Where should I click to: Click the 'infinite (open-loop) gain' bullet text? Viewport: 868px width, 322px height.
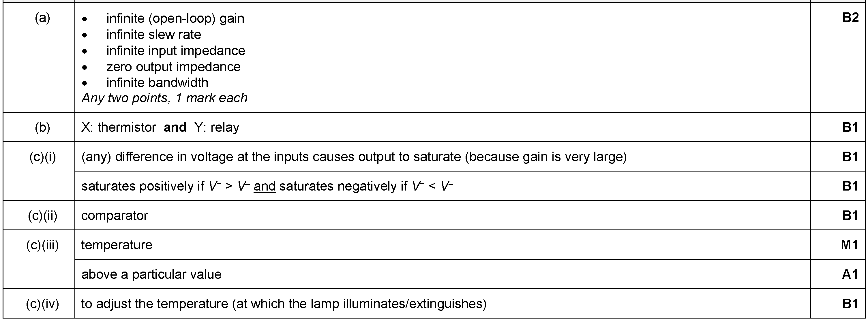pos(175,18)
